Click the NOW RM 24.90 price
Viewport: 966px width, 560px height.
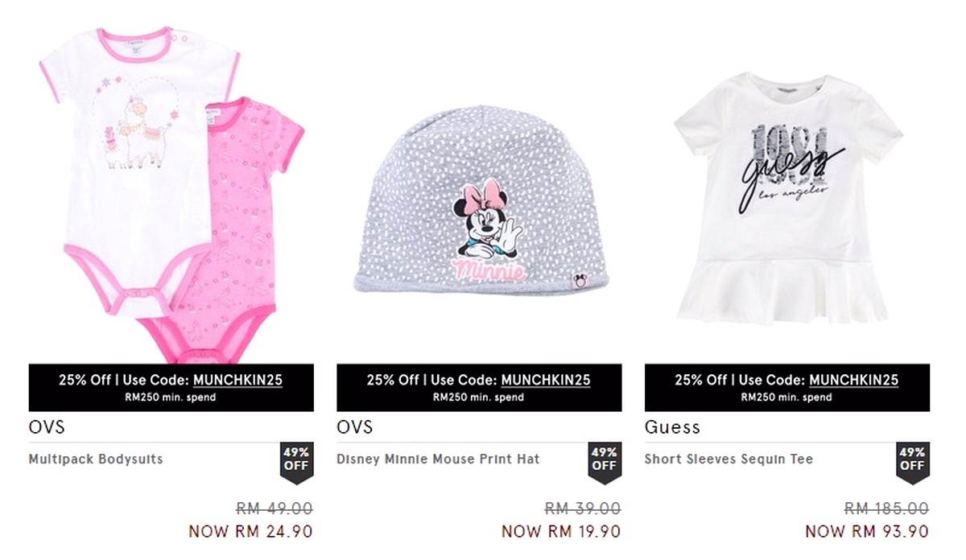coord(250,532)
